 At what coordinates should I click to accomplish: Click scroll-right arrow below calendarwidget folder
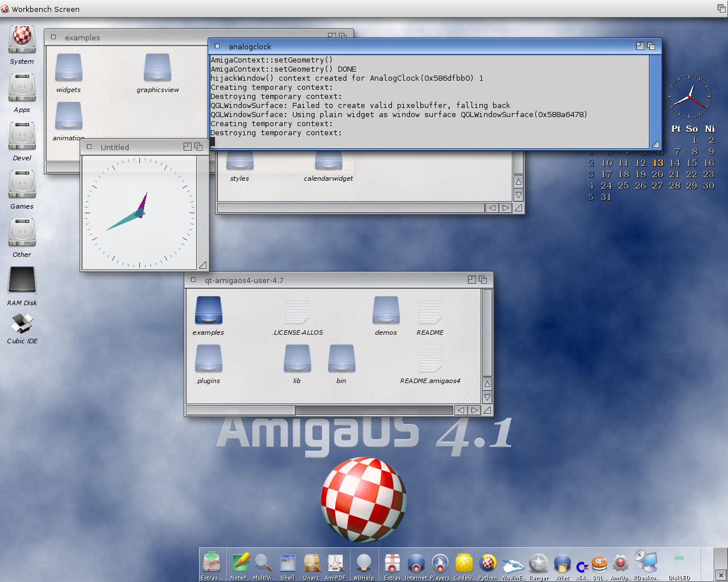(x=505, y=208)
